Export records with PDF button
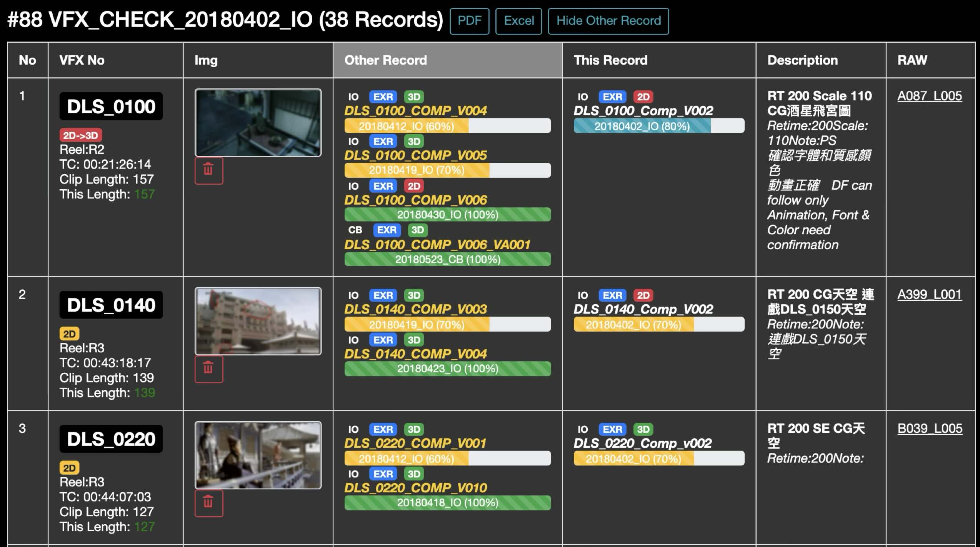980x547 pixels. (x=469, y=21)
